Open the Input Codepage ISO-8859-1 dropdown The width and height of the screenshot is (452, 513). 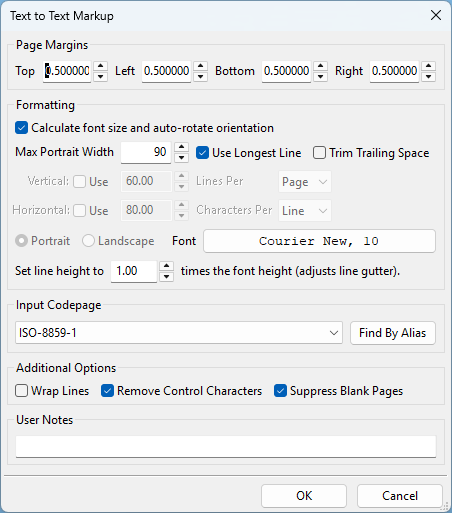click(179, 333)
